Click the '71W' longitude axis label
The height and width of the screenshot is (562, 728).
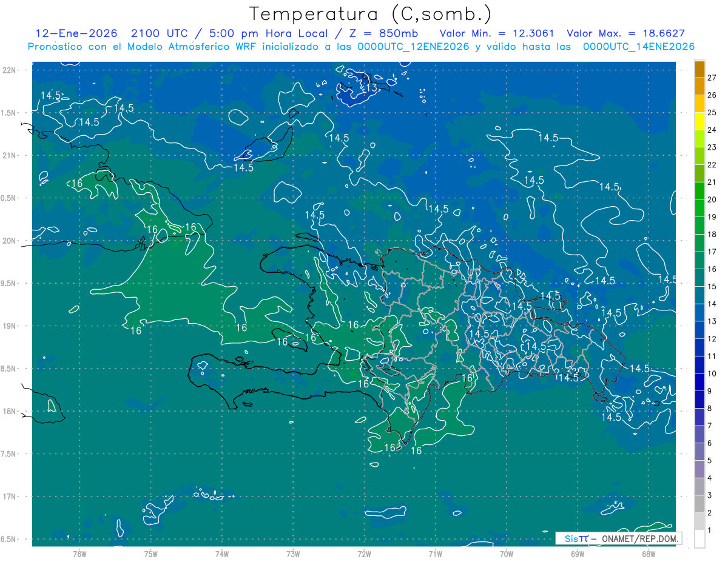(x=435, y=554)
